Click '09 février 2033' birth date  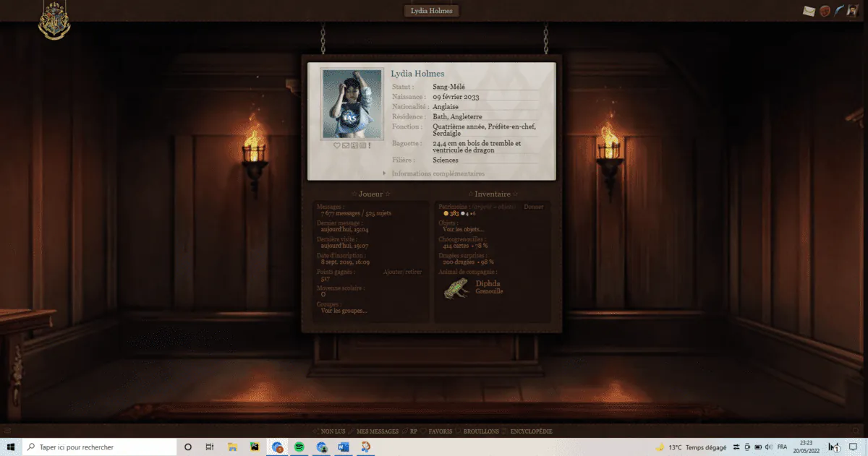coord(456,97)
